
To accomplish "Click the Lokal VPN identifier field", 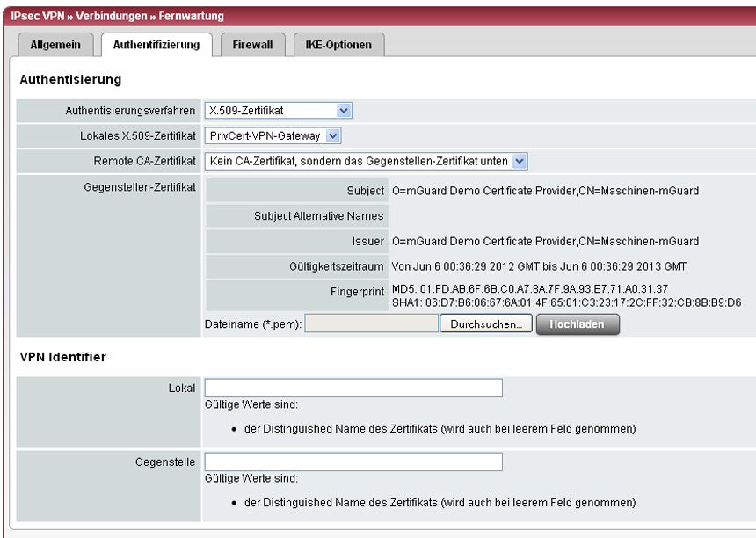I will coord(353,389).
